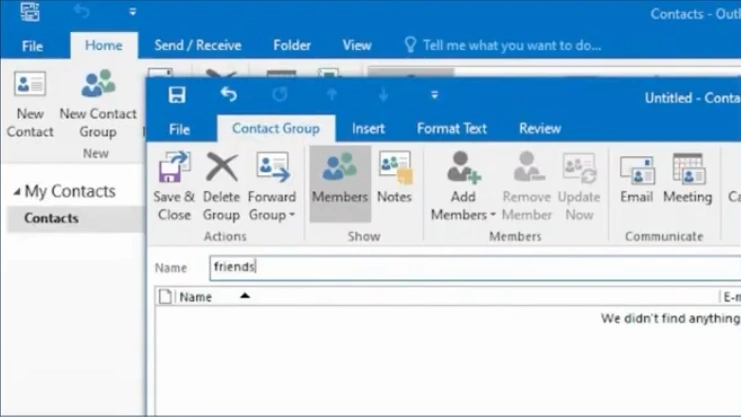Click the group Name input field
This screenshot has height=417, width=741.
pyautogui.click(x=475, y=268)
